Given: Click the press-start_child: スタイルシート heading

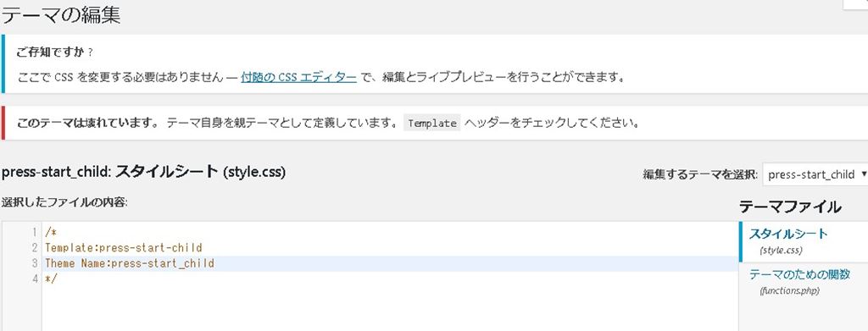Looking at the screenshot, I should tap(143, 172).
